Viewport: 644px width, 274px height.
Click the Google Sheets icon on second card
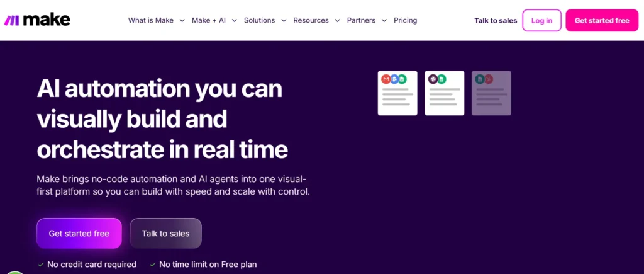click(441, 79)
